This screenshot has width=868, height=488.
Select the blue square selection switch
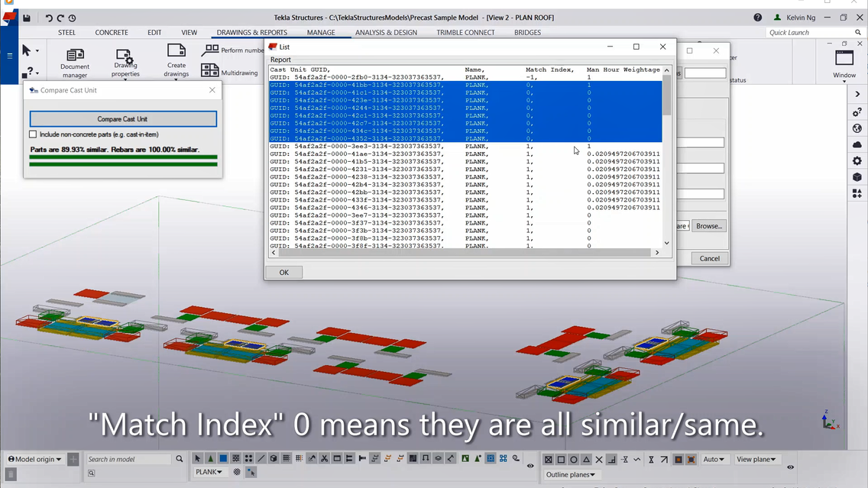223,459
